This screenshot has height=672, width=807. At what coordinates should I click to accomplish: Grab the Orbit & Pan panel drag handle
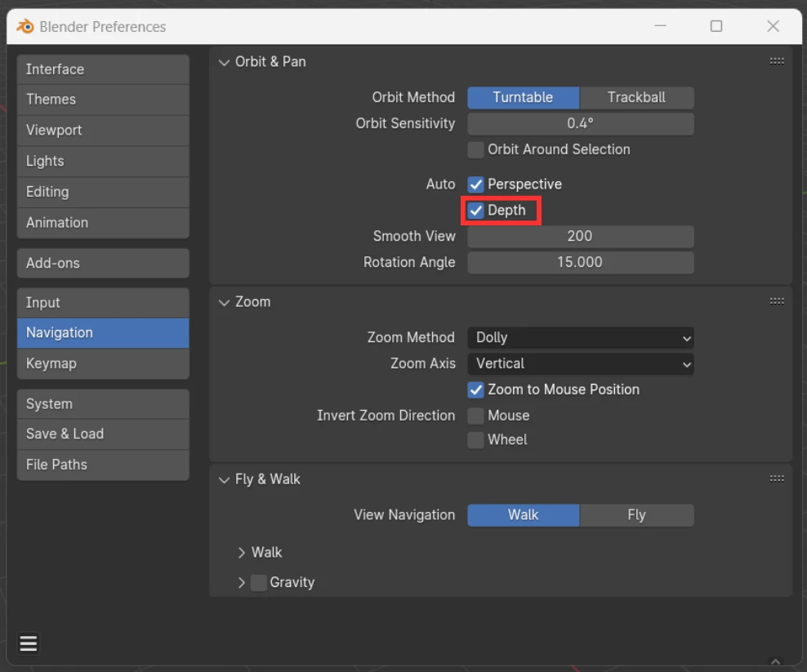point(777,61)
